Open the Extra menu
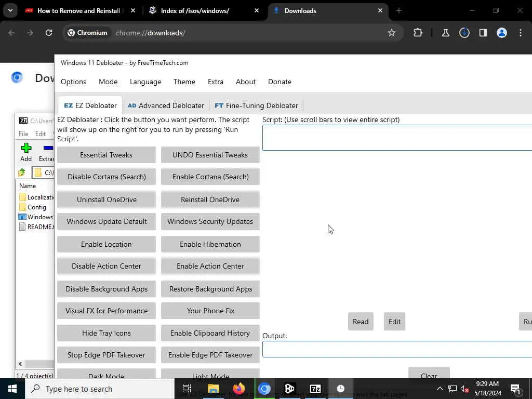 [216, 82]
